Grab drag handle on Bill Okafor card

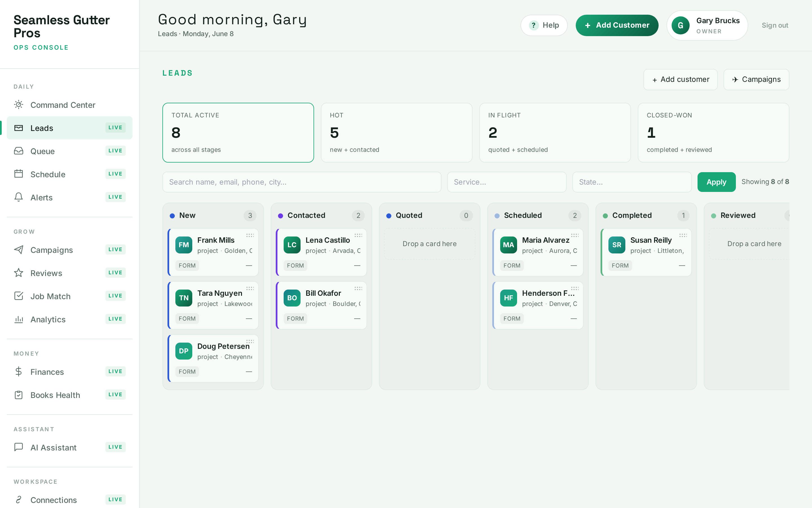coord(358,288)
